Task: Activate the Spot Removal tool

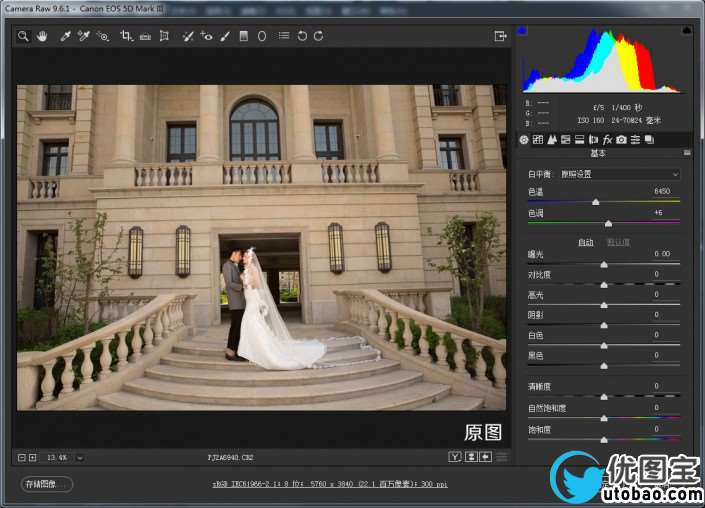Action: [188, 36]
